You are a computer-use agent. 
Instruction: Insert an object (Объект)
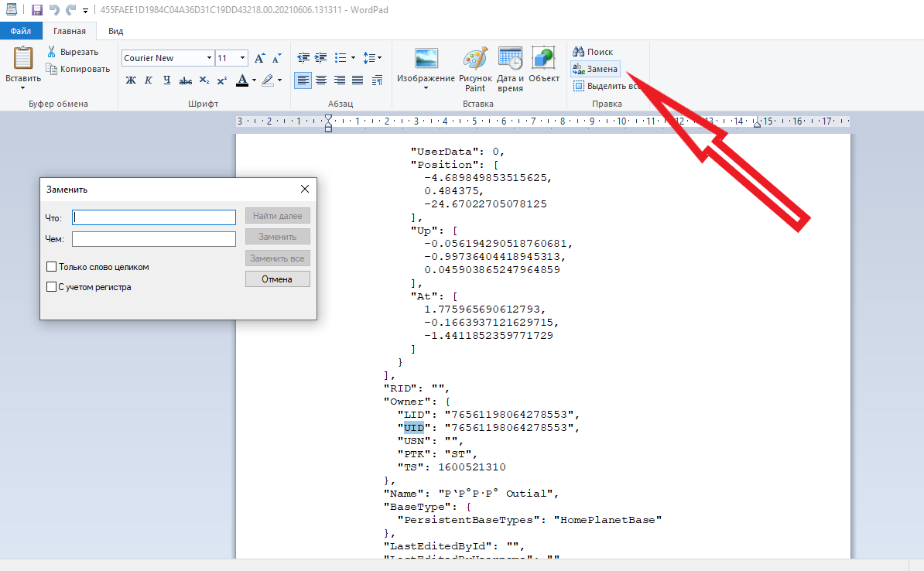(544, 70)
